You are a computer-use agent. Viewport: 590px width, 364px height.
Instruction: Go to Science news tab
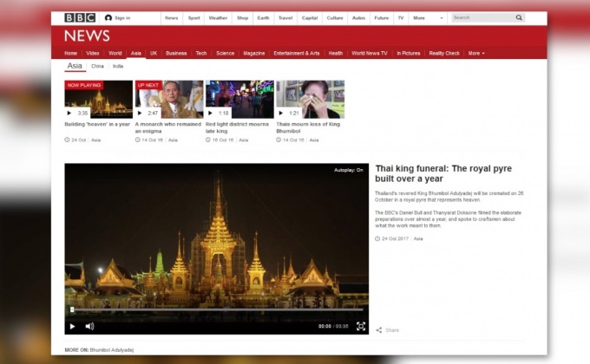(225, 54)
